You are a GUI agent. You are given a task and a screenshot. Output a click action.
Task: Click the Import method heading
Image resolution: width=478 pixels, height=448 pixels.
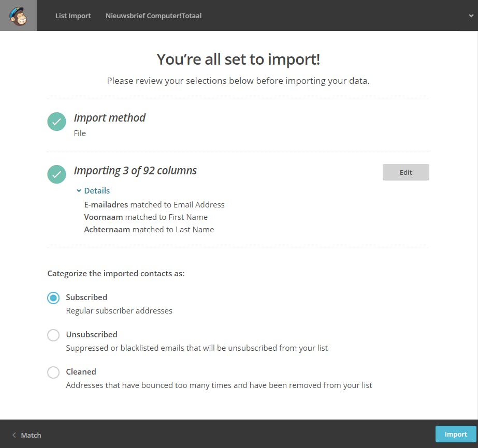point(109,118)
